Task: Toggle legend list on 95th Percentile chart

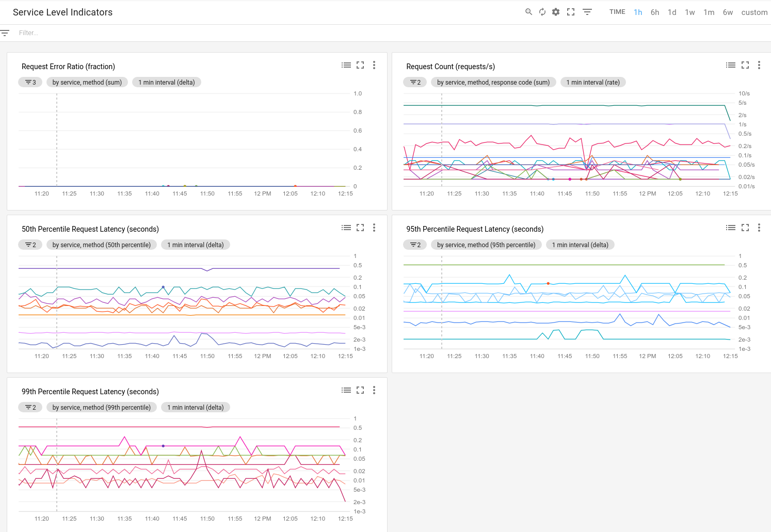Action: pyautogui.click(x=731, y=228)
